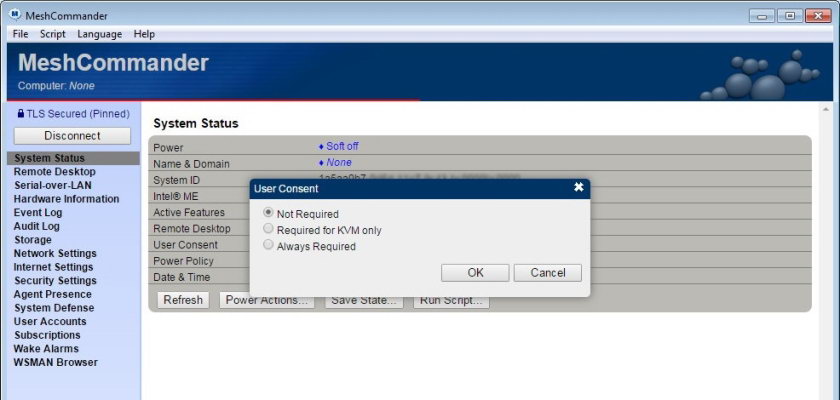The height and width of the screenshot is (400, 840).
Task: Open the WSMAN Browser
Action: (56, 362)
